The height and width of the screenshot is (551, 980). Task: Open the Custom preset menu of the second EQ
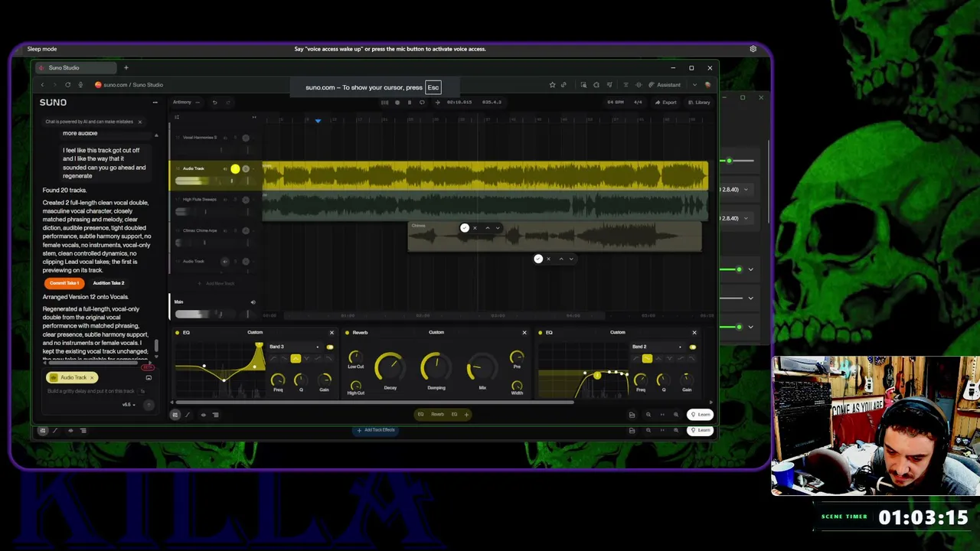click(x=618, y=333)
